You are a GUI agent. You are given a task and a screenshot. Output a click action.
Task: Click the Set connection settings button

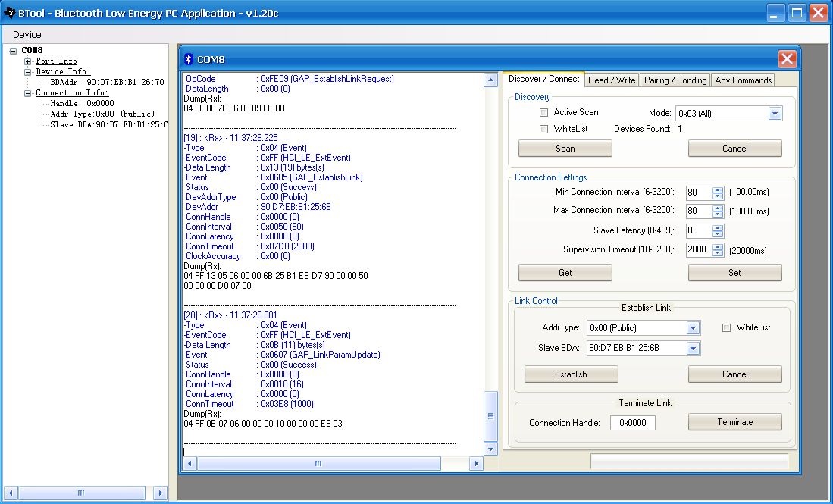click(734, 272)
